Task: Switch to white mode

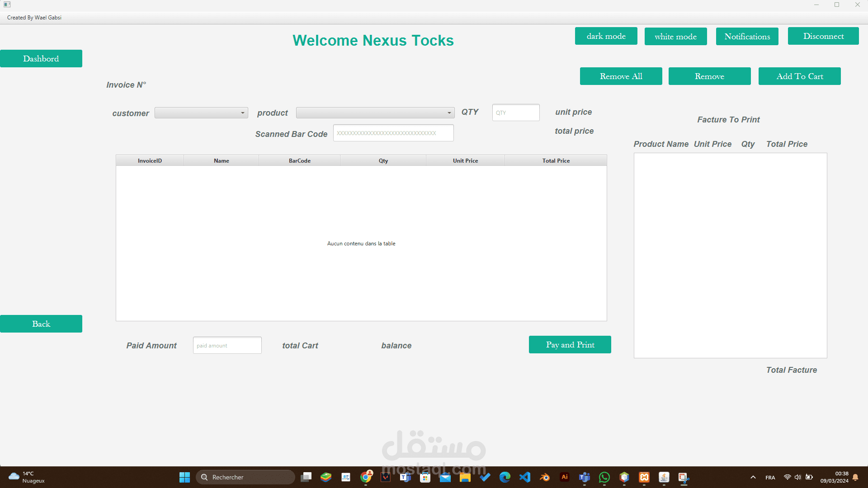Action: click(x=675, y=37)
